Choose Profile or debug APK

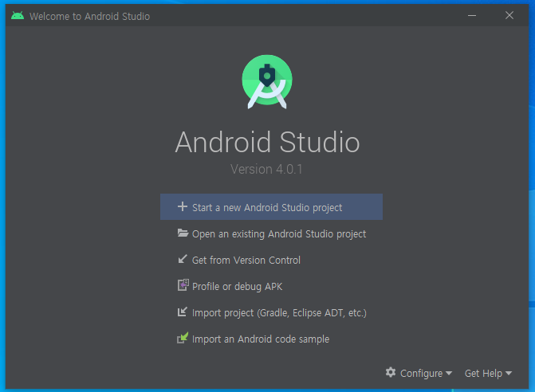(271, 286)
